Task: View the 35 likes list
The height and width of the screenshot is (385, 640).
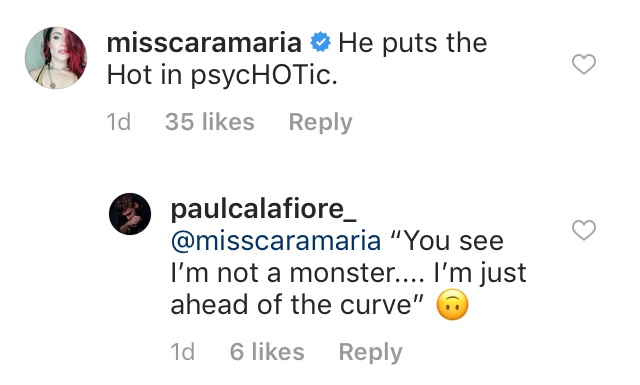Action: (x=210, y=122)
